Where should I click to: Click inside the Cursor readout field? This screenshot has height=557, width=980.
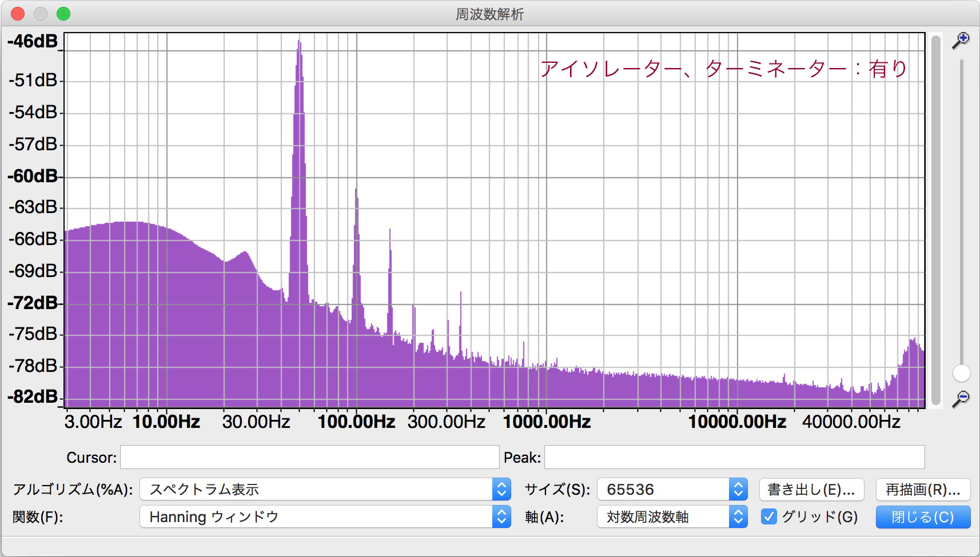click(x=309, y=458)
